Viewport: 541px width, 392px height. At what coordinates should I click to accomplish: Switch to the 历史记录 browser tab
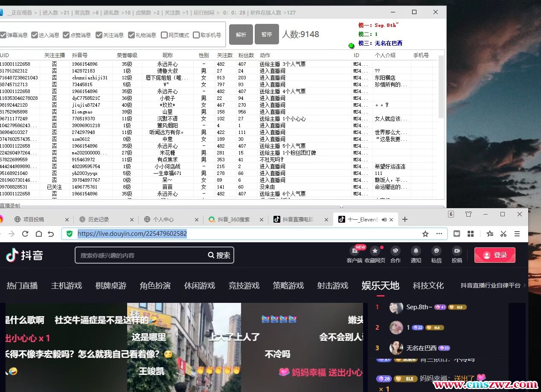coord(98,219)
